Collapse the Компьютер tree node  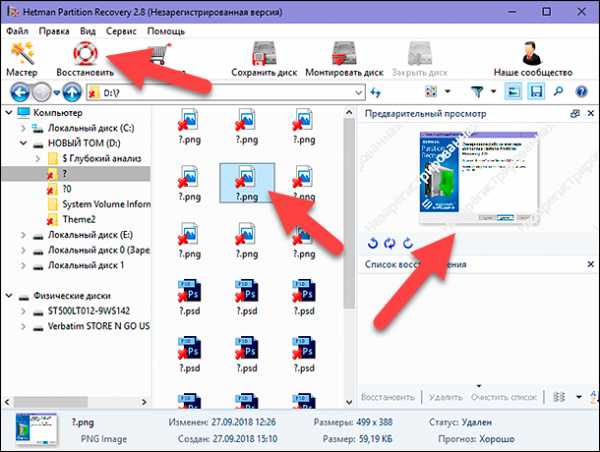(x=8, y=113)
